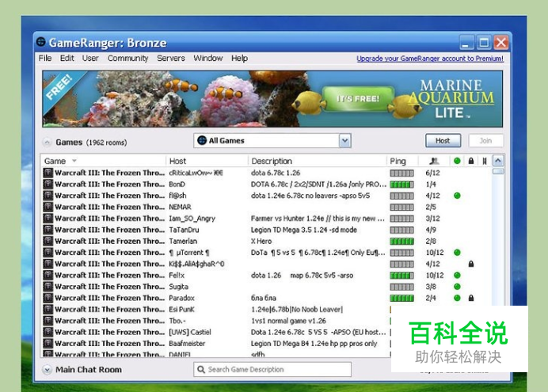Collapse the Games section arrow
The height and width of the screenshot is (392, 548).
click(47, 143)
